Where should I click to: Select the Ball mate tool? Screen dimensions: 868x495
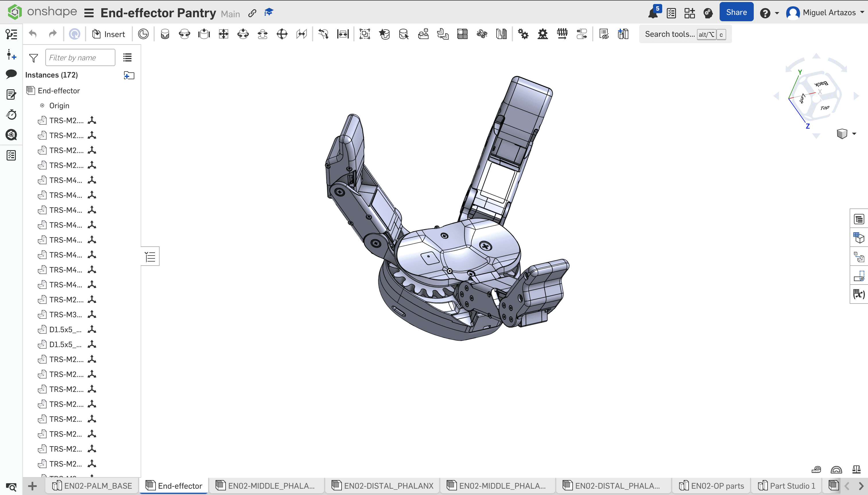click(282, 34)
